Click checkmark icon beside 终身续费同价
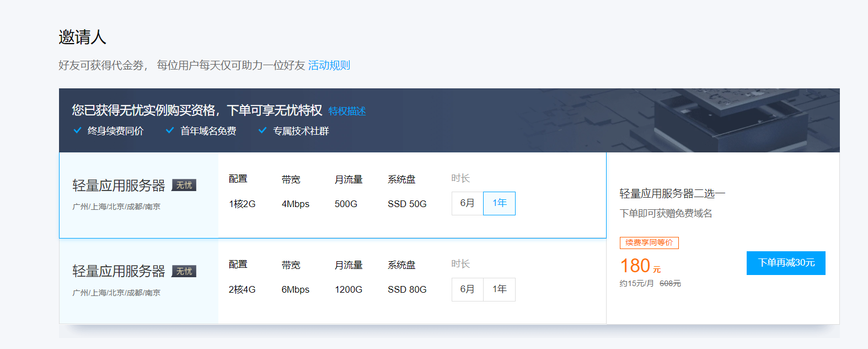 [x=78, y=131]
